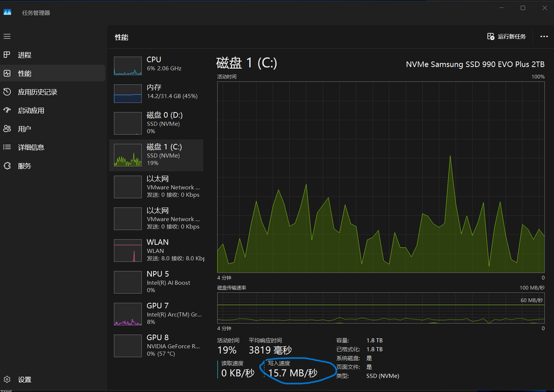The width and height of the screenshot is (554, 392).
Task: Click the 磁盘传输速率 graph
Action: click(x=381, y=308)
